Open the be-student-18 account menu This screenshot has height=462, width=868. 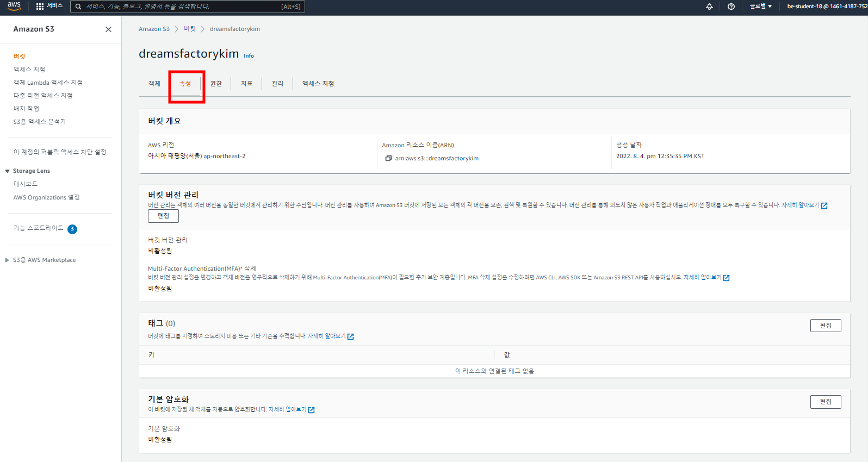pyautogui.click(x=827, y=7)
